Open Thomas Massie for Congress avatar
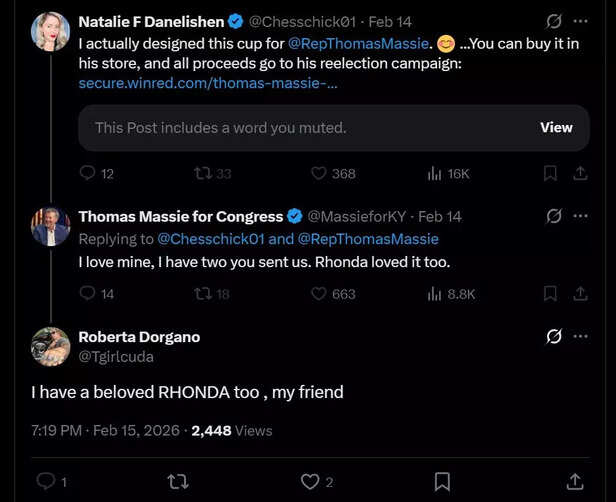 [51, 227]
